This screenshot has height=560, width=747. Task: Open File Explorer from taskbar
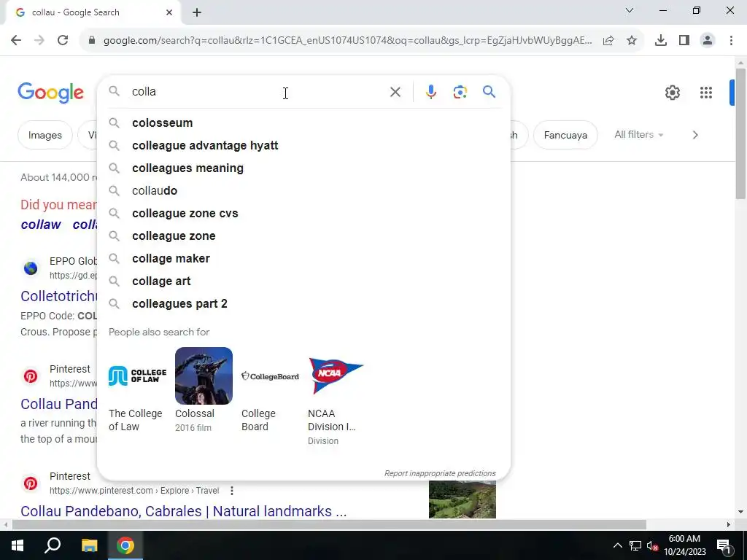coord(89,545)
